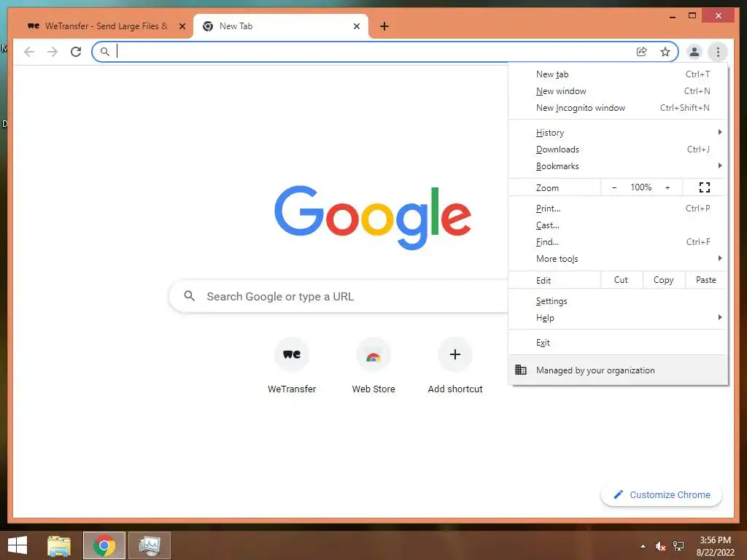This screenshot has width=747, height=560.
Task: Select Print... in the menu
Action: point(618,209)
